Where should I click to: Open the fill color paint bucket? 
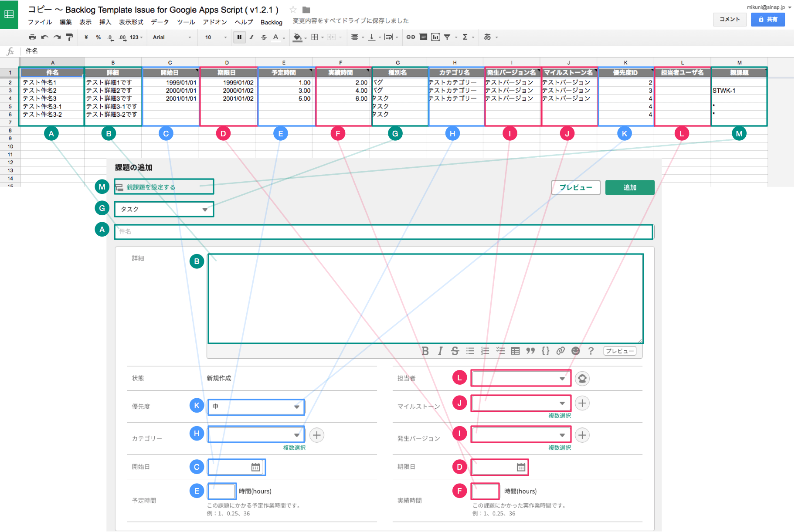click(297, 37)
